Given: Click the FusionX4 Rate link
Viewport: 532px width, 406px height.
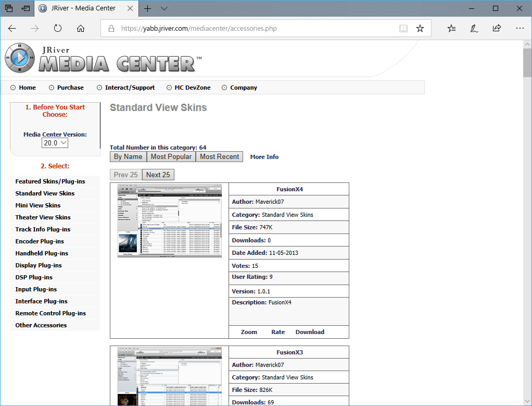Looking at the screenshot, I should click(x=278, y=333).
